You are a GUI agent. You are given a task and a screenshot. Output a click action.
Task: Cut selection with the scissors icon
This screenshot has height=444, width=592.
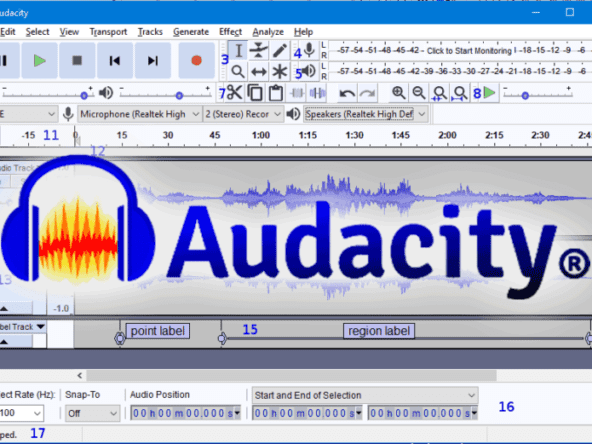tap(234, 93)
